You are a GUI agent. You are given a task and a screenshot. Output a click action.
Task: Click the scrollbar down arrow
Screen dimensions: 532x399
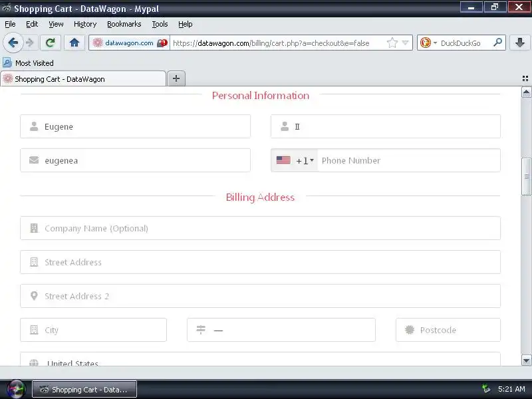pos(526,360)
